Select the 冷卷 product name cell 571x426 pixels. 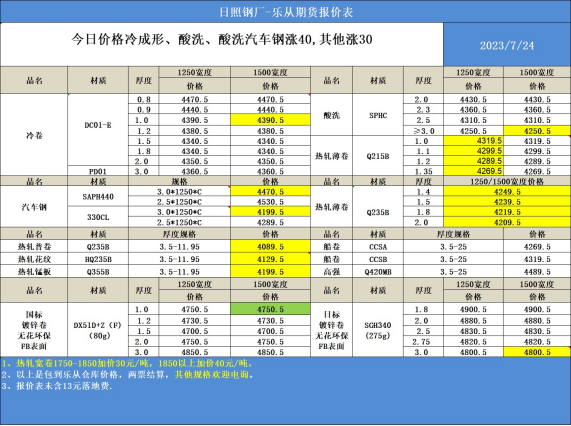coord(34,135)
